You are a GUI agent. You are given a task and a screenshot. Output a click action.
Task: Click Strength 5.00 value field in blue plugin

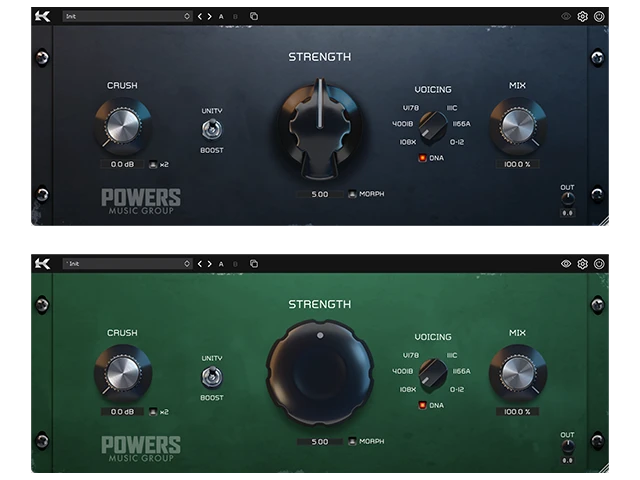tap(320, 194)
